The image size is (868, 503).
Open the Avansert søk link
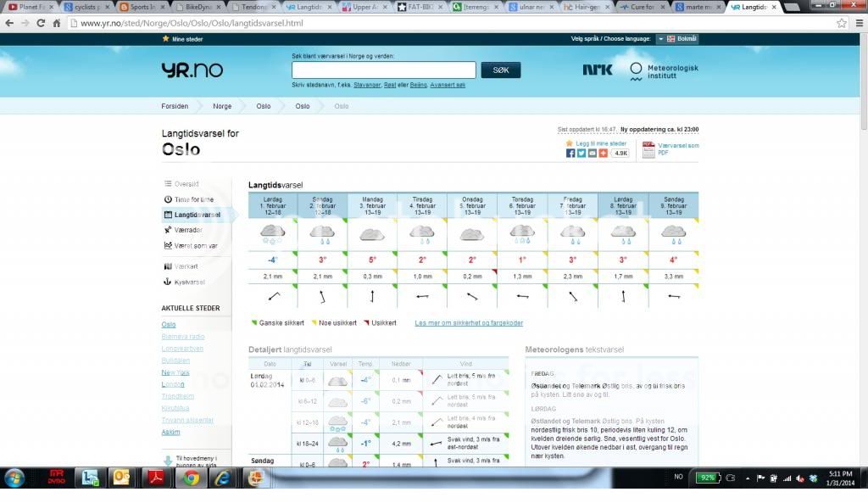(448, 85)
